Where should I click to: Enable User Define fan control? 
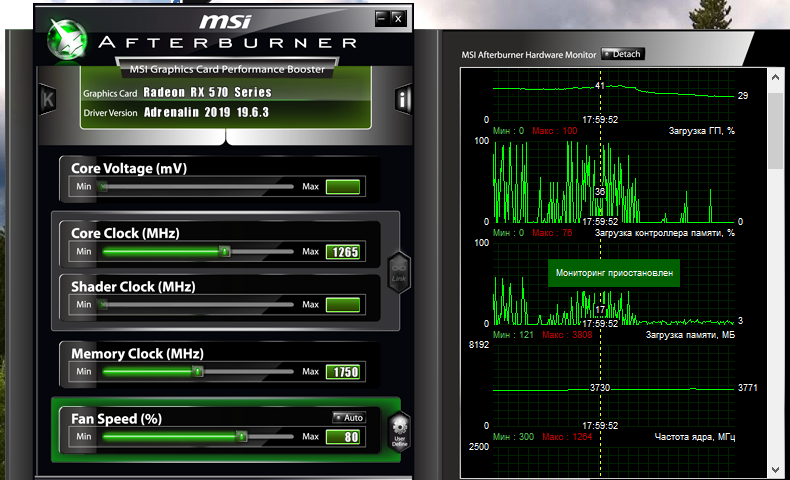click(400, 430)
